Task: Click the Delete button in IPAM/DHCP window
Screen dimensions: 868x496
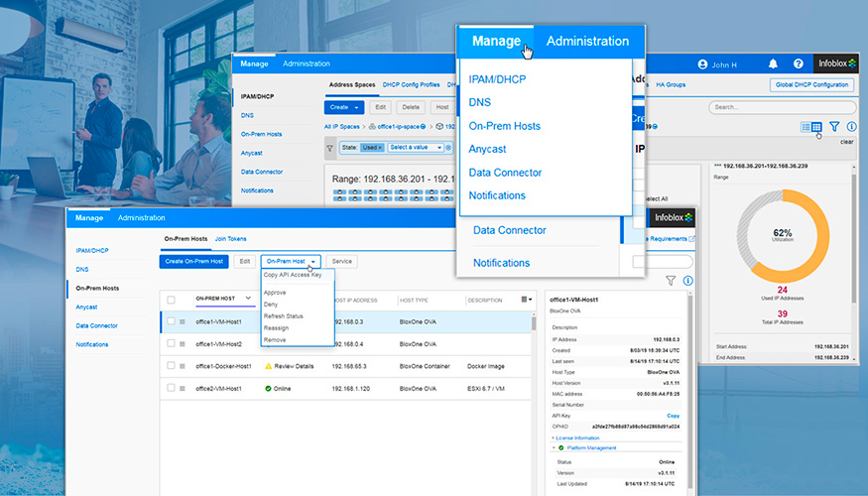Action: pos(411,107)
